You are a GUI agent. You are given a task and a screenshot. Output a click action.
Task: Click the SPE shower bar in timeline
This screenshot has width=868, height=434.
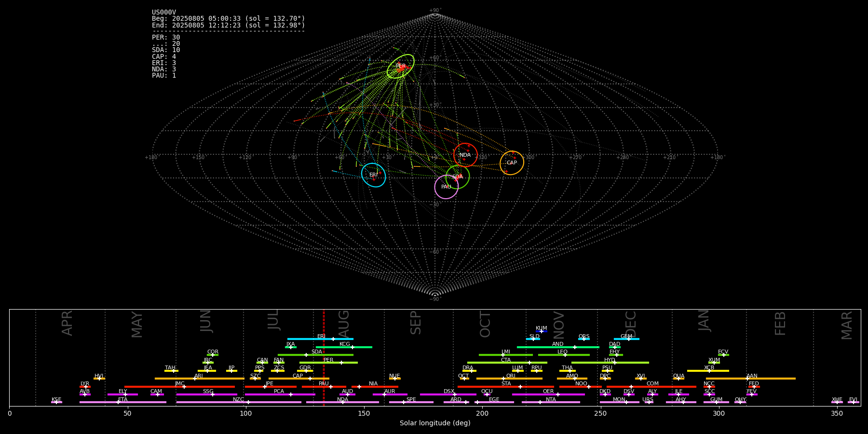(411, 402)
